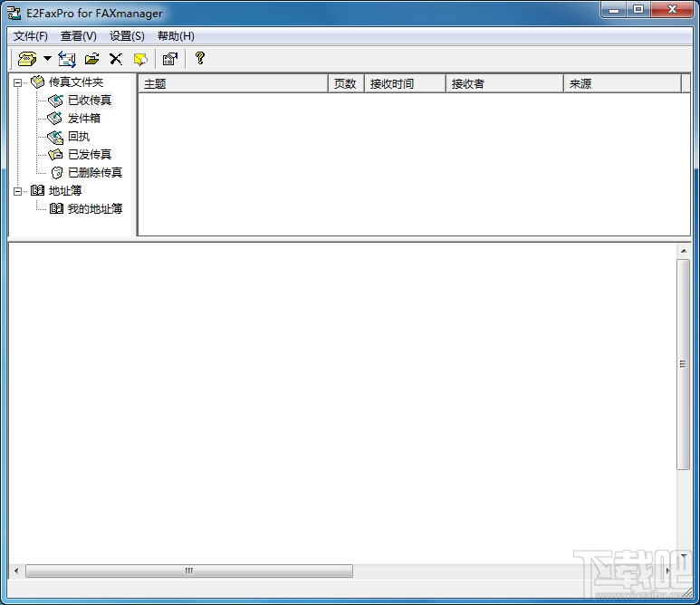Open the 设置(S) menu
Screen dimensions: 700x605
click(x=128, y=36)
